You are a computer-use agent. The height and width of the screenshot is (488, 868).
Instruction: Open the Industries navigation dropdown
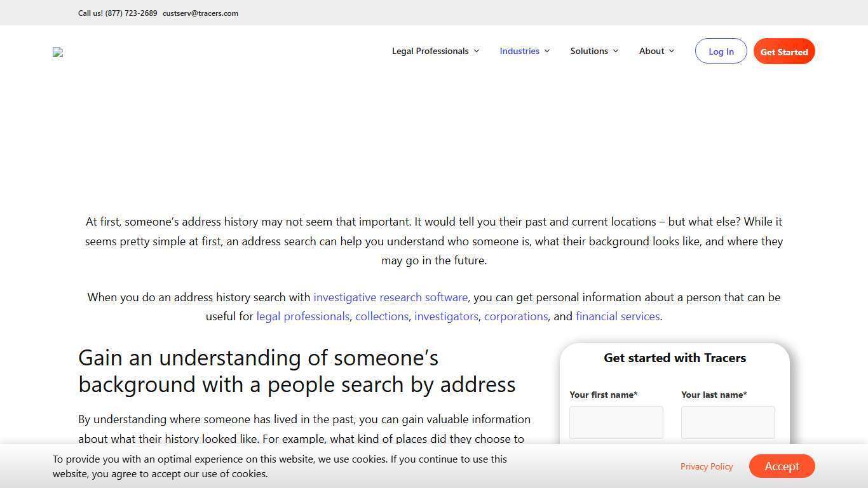[x=520, y=51]
